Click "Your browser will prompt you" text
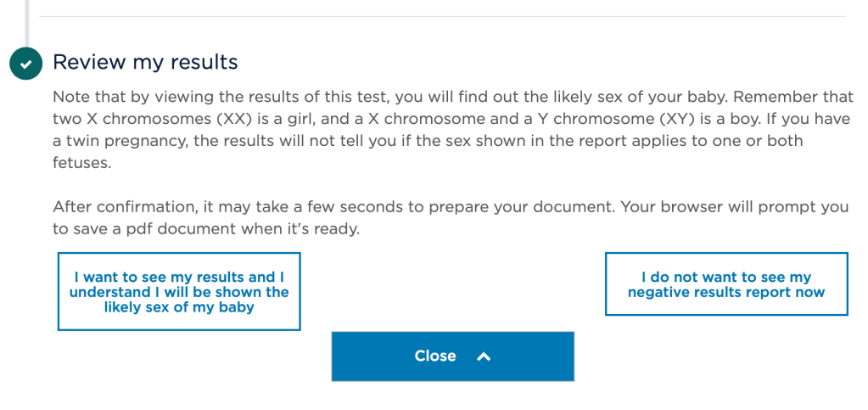Screen dimensions: 868x410 (x=739, y=207)
